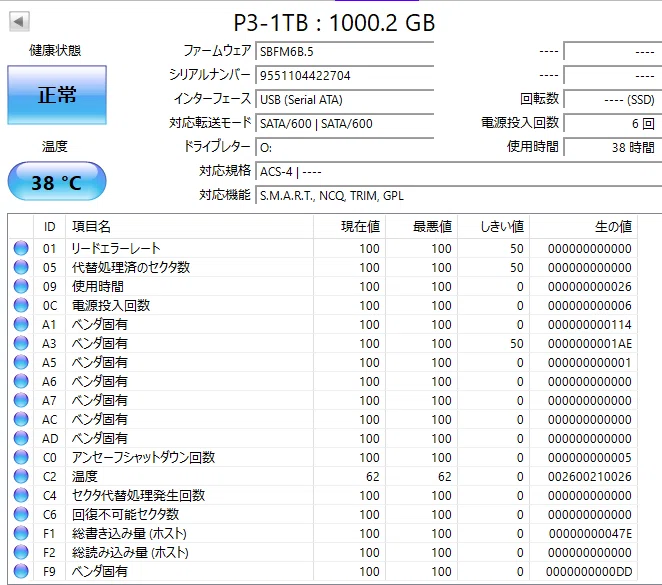Select the リードエラーレート row name
662x585 pixels.
point(116,248)
